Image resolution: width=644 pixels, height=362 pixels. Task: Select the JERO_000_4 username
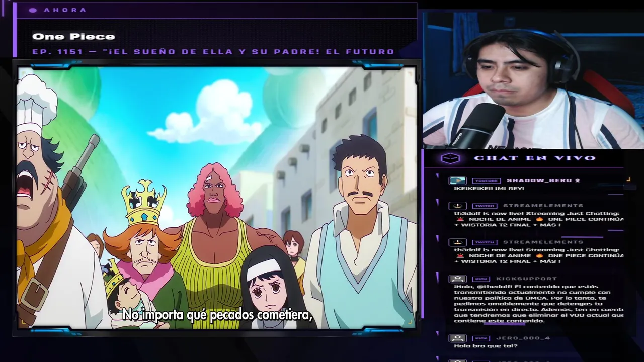coord(523,338)
